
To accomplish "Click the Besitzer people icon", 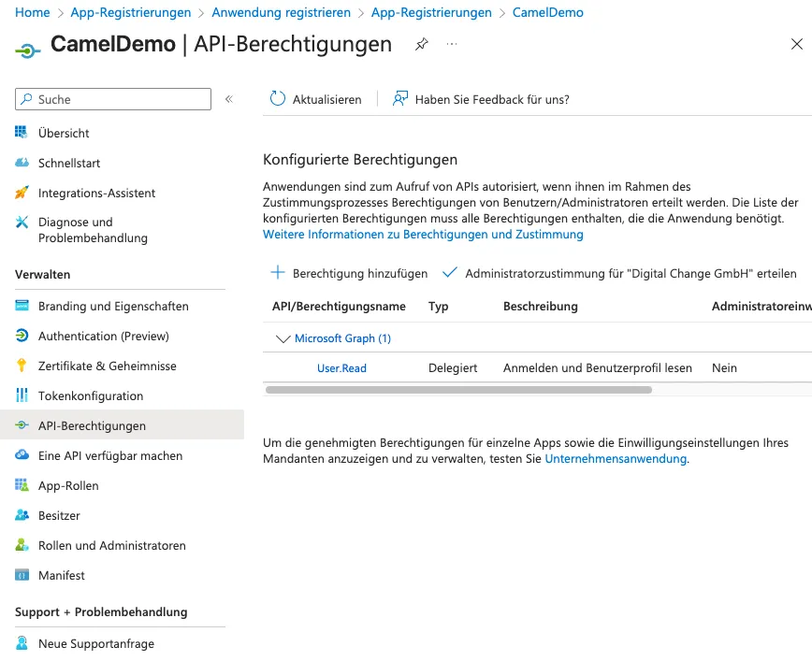I will point(22,515).
